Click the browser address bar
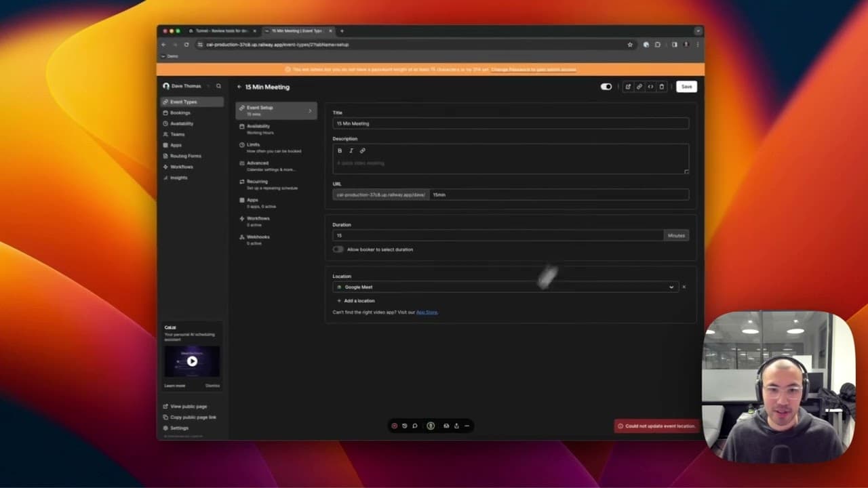This screenshot has width=868, height=488. (x=414, y=45)
